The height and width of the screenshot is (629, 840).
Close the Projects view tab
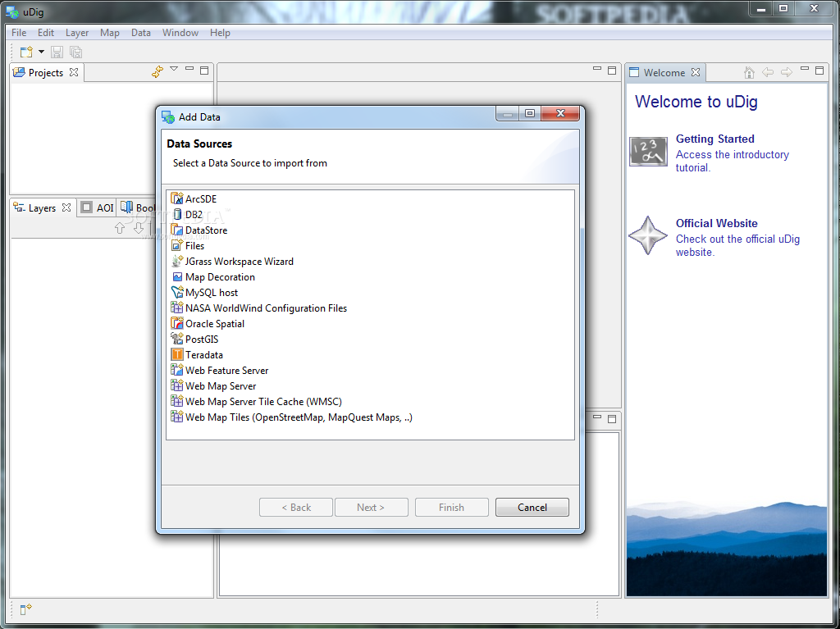coord(74,72)
